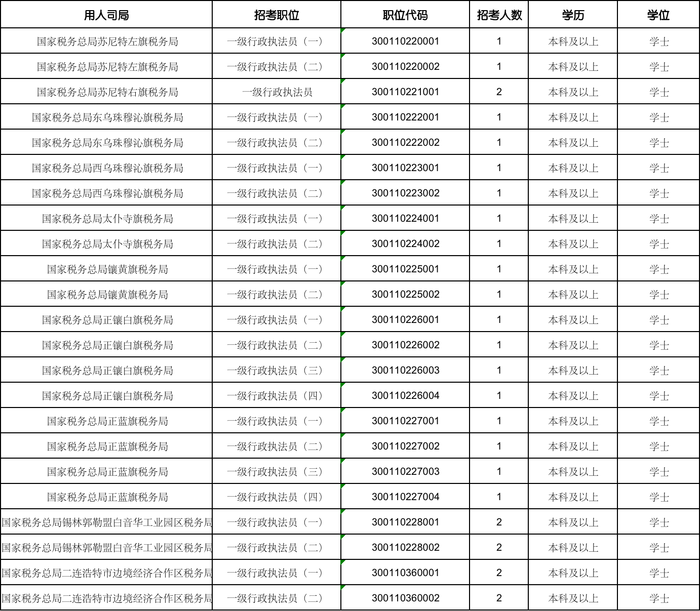Select cell with code 300110225001
The height and width of the screenshot is (611, 700).
[x=405, y=269]
